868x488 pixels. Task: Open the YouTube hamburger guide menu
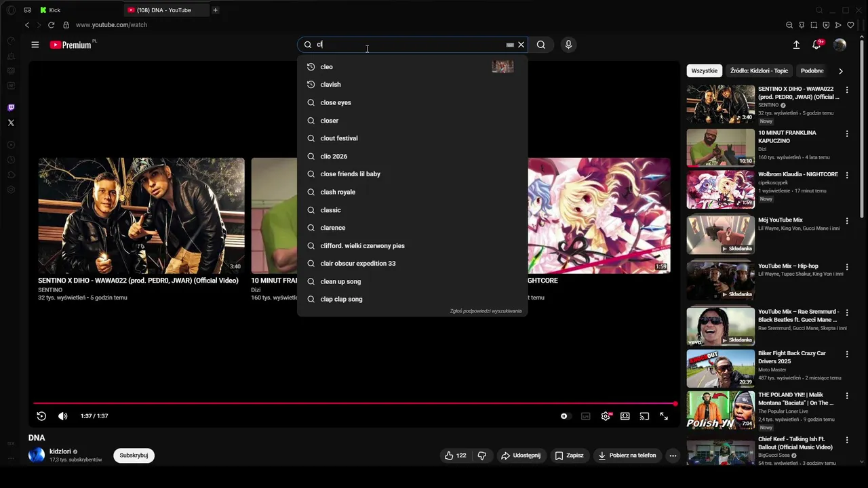click(35, 45)
